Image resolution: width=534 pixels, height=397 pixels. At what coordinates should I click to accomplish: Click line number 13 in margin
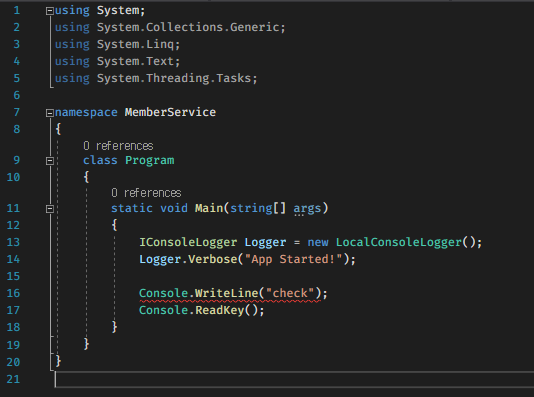click(x=13, y=242)
